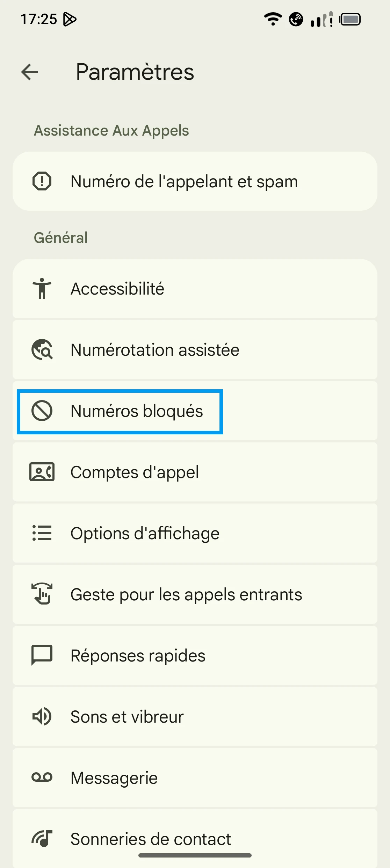
Task: Tap the Comptes d'appel contact card icon
Action: [x=42, y=472]
